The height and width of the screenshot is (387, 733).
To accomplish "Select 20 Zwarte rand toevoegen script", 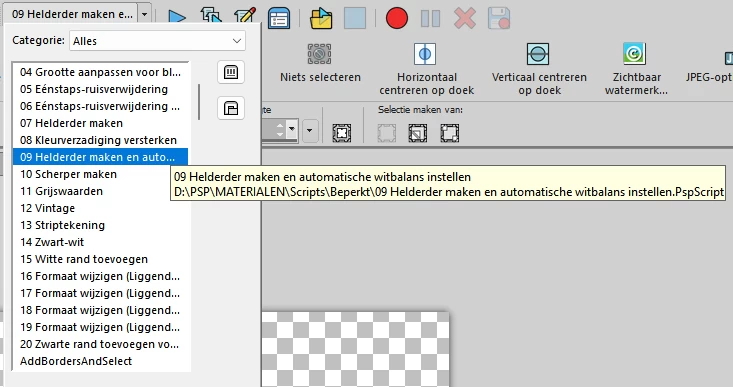I will click(x=100, y=344).
